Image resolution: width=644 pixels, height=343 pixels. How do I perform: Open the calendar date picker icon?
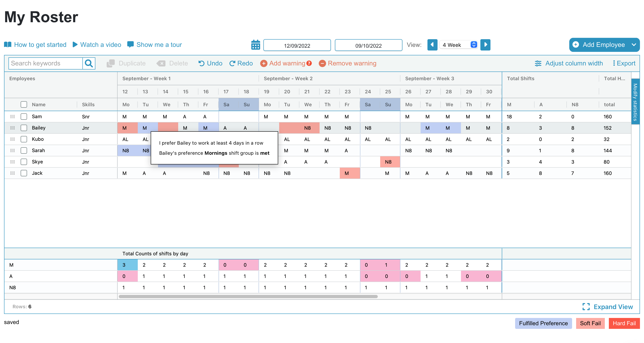pos(256,45)
